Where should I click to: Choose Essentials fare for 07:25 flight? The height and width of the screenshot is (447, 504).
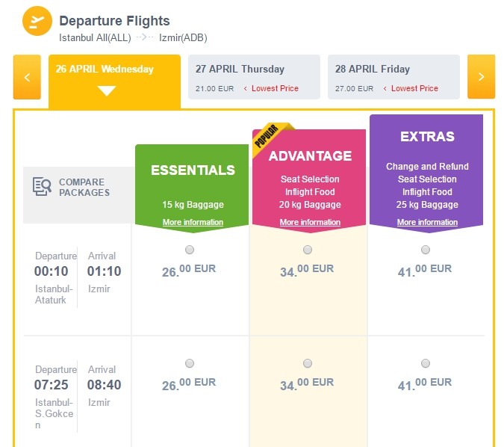pos(190,363)
